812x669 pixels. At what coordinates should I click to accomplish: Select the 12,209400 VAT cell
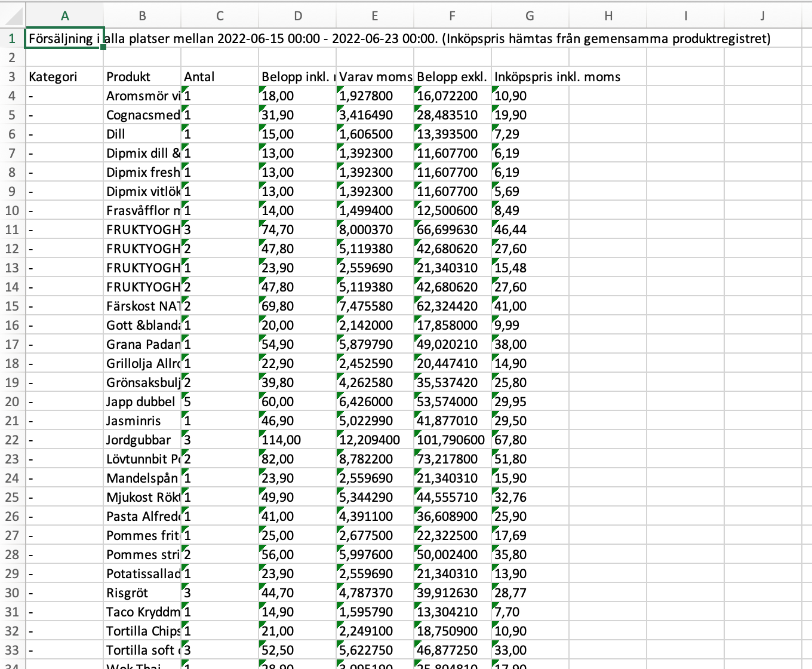coord(374,440)
